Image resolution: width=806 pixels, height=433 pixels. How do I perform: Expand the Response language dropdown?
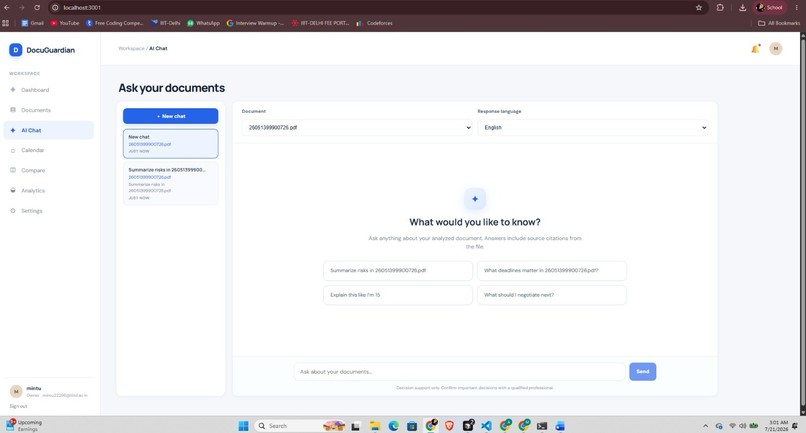pos(593,128)
